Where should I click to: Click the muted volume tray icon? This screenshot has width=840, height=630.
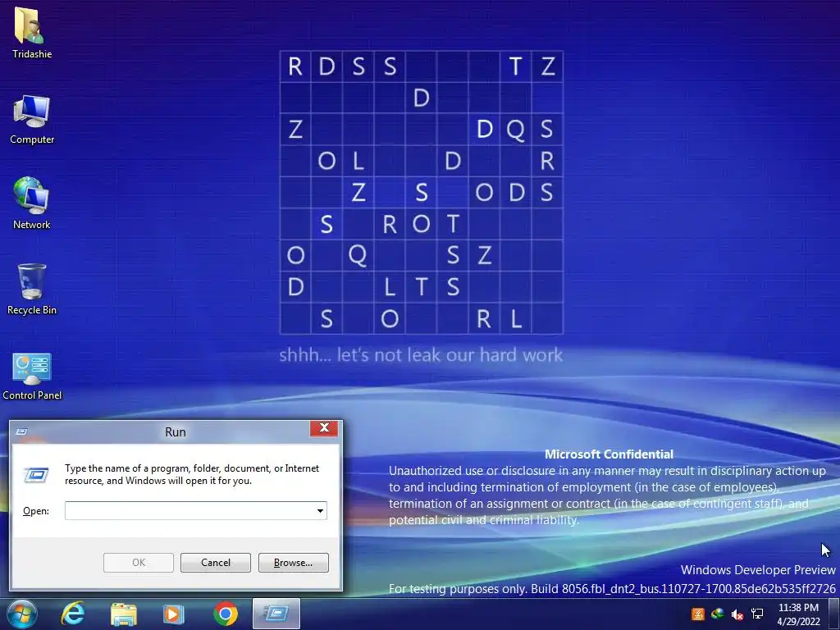tap(737, 614)
